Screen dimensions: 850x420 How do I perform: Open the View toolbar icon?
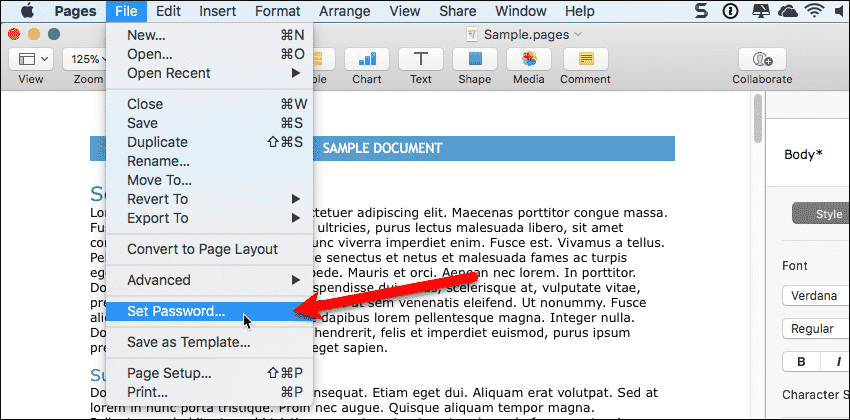click(30, 59)
